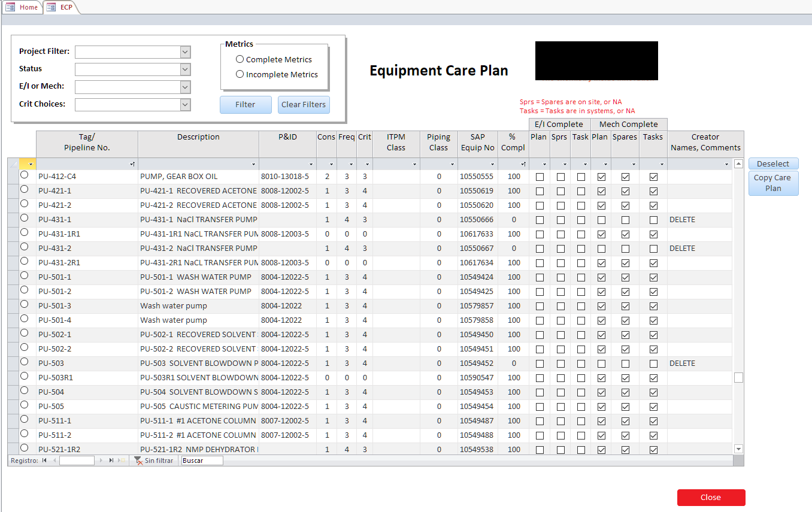Click the SAP number 10617633 cell
Viewport: 812px width, 512px height.
click(477, 234)
